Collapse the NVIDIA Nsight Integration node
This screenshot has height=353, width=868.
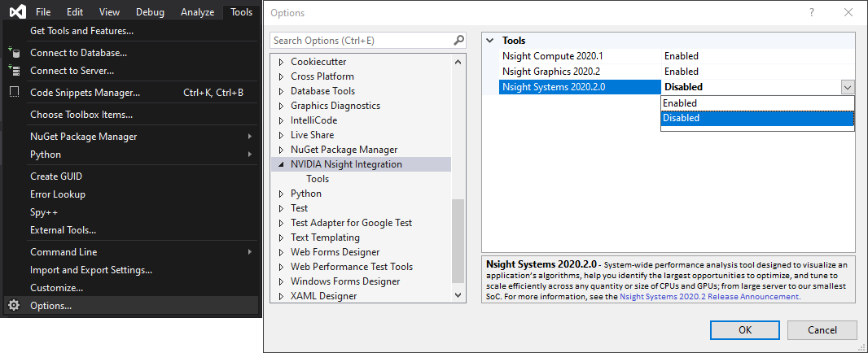282,164
